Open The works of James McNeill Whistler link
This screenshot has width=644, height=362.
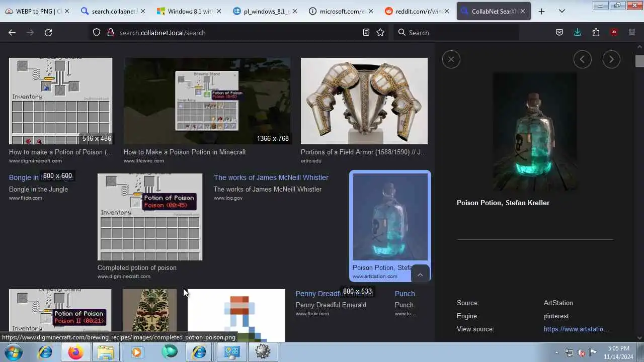pyautogui.click(x=271, y=177)
